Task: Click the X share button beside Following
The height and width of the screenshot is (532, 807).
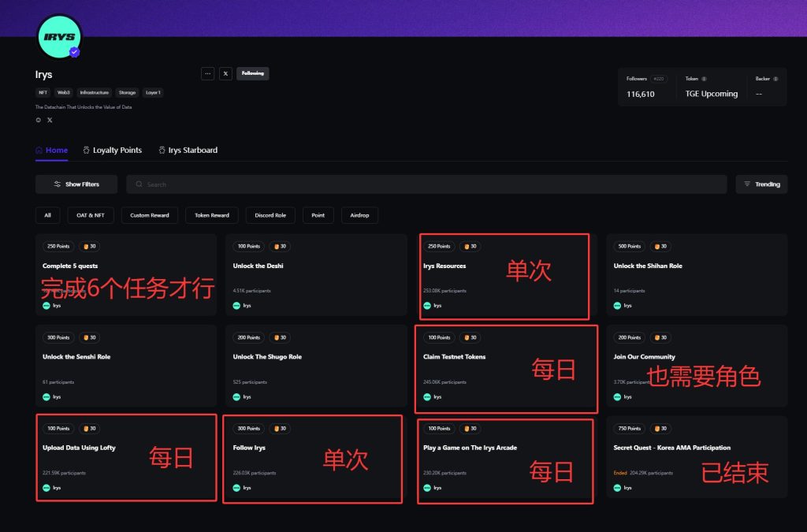Action: click(225, 73)
